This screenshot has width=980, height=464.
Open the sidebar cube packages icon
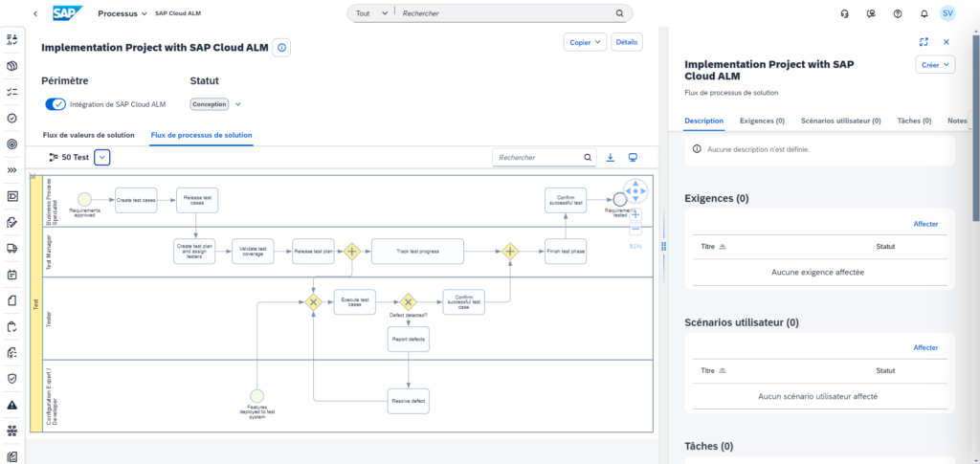coord(11,66)
